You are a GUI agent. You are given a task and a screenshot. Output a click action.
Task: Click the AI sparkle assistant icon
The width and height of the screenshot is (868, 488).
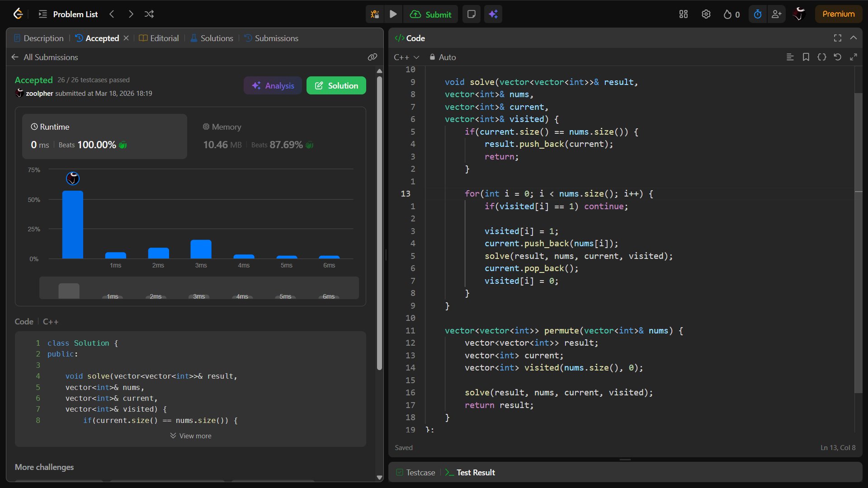click(x=493, y=14)
